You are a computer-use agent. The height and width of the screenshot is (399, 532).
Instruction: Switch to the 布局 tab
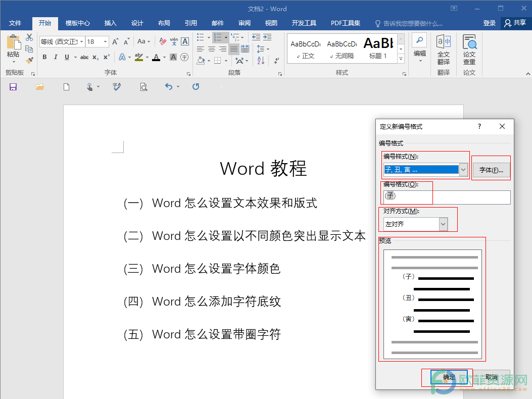[x=164, y=23]
